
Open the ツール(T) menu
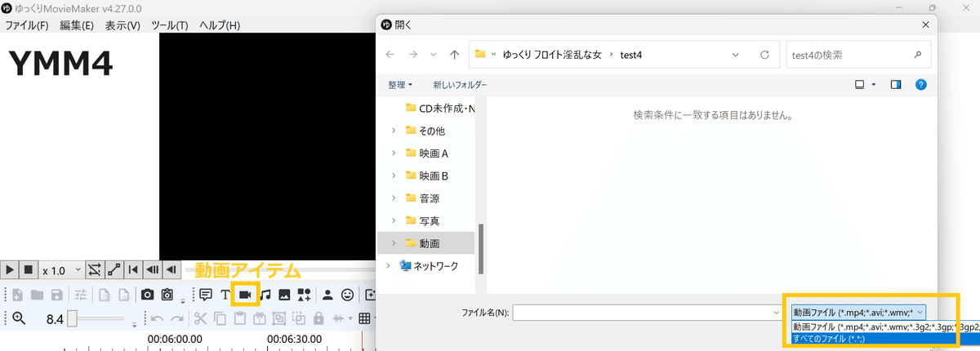click(x=171, y=25)
